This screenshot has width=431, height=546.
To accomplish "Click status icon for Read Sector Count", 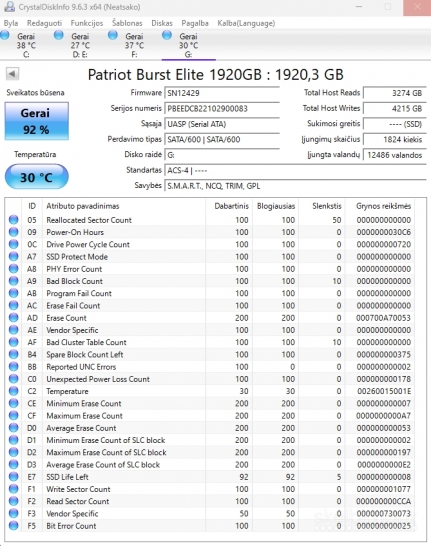I will (x=14, y=501).
